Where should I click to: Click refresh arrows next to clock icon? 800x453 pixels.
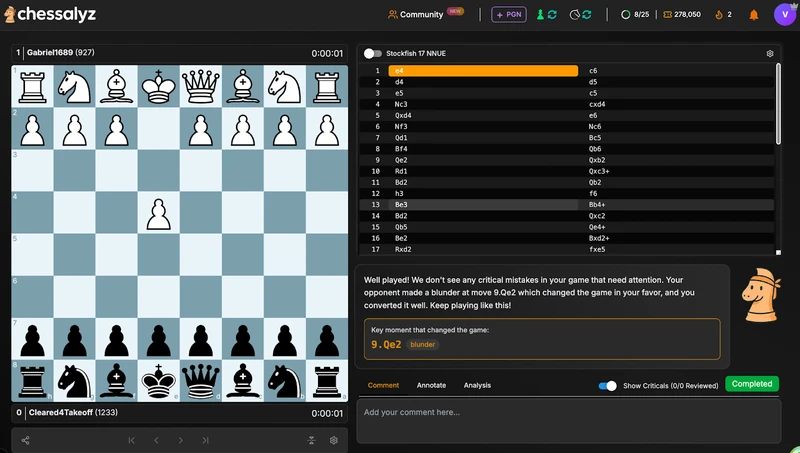[x=587, y=14]
